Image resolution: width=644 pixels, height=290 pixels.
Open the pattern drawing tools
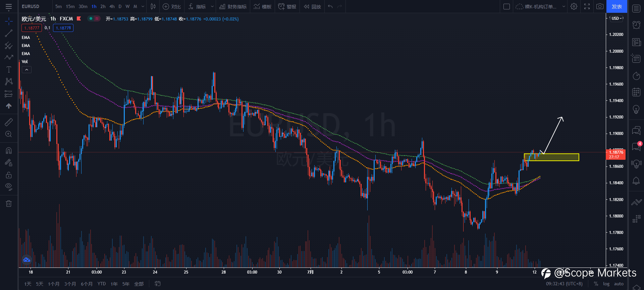point(9,82)
